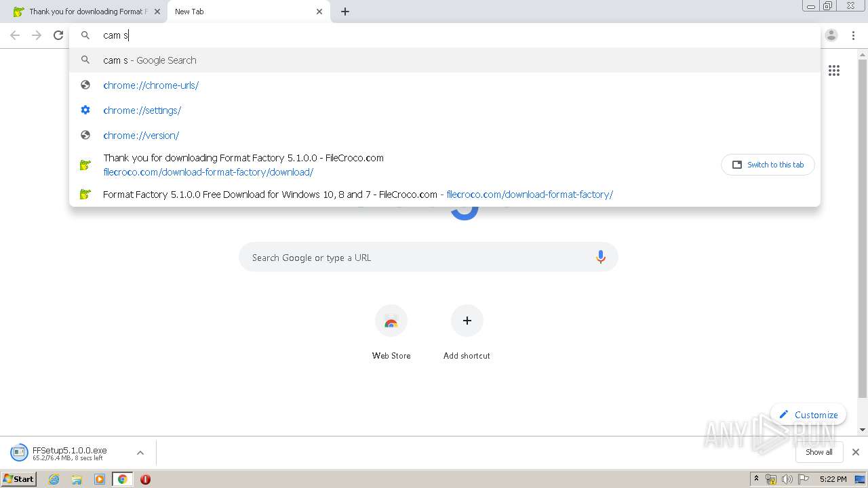Click Show all downloads button

[x=819, y=452]
